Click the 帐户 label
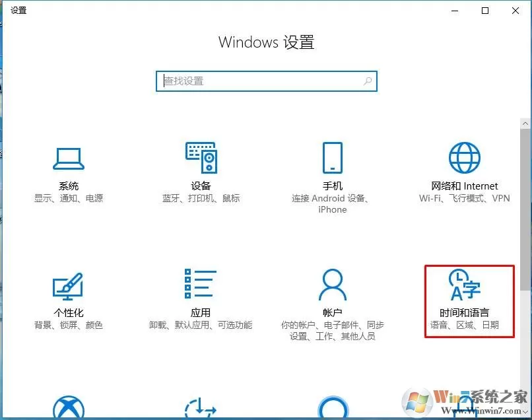Image resolution: width=532 pixels, height=420 pixels. (333, 312)
